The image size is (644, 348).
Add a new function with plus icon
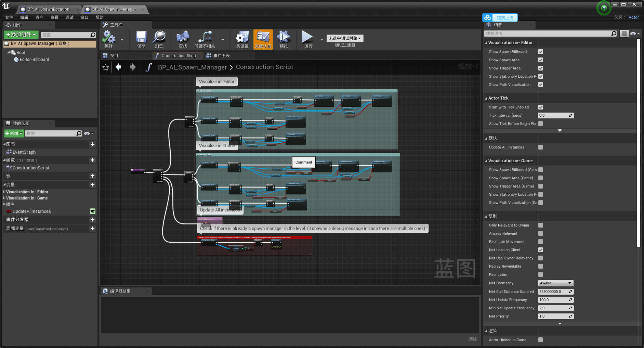(92, 160)
